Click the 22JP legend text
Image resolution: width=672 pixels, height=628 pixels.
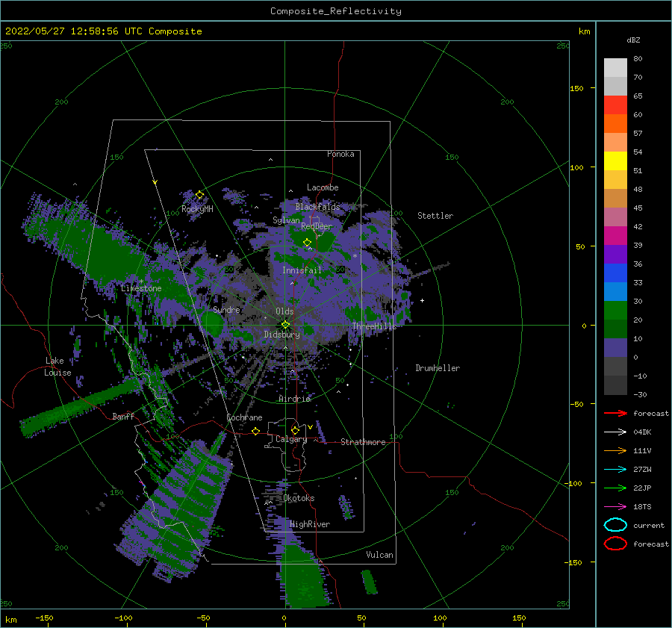point(642,488)
